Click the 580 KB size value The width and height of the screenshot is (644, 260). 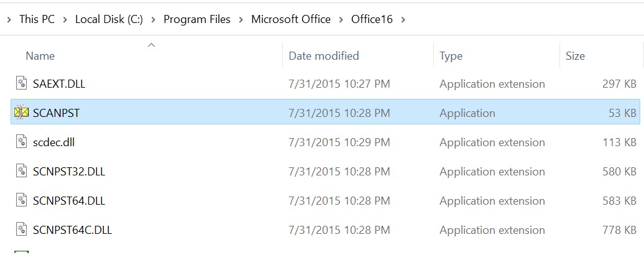[619, 172]
